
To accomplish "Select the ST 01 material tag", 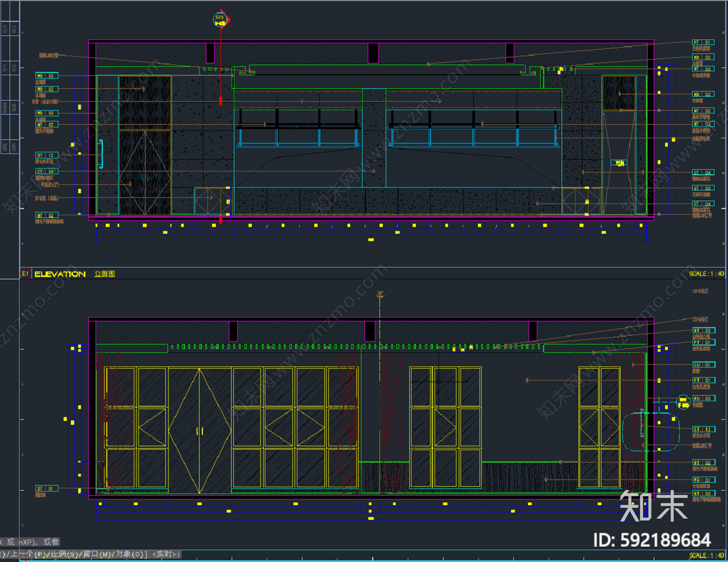I will pos(46,488).
